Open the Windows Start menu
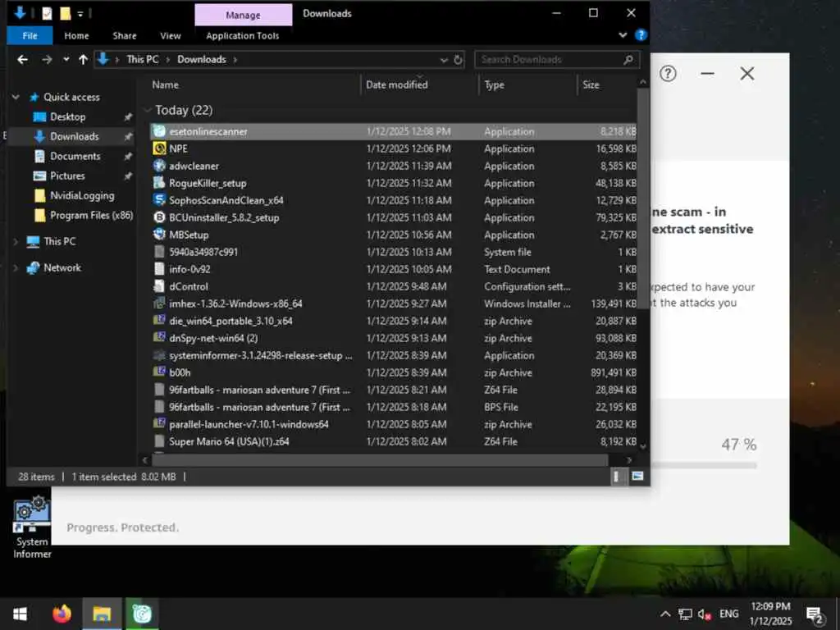 20,614
